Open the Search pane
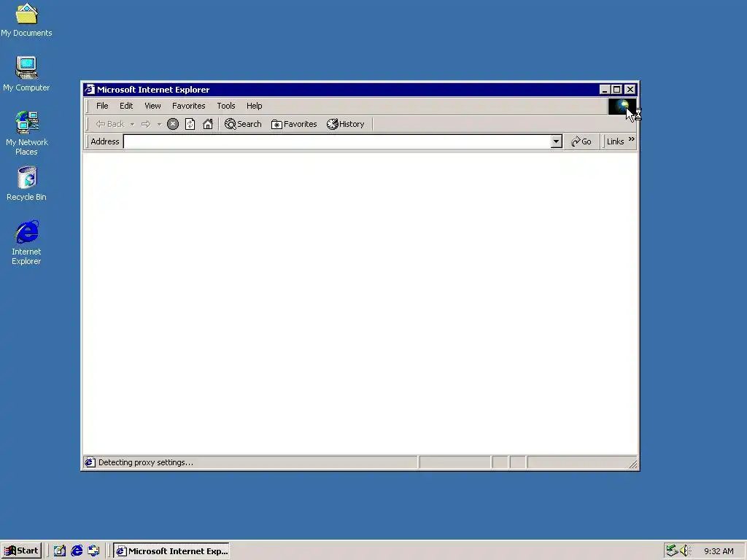 pyautogui.click(x=243, y=124)
